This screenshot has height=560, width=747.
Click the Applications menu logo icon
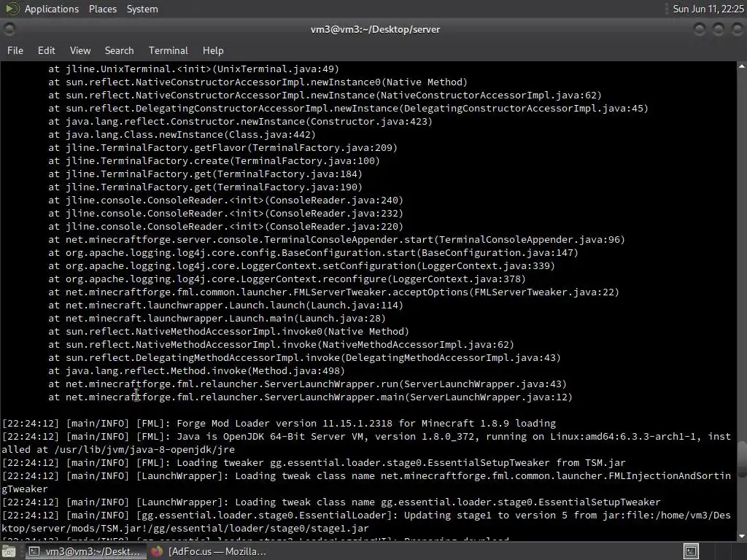click(x=12, y=9)
